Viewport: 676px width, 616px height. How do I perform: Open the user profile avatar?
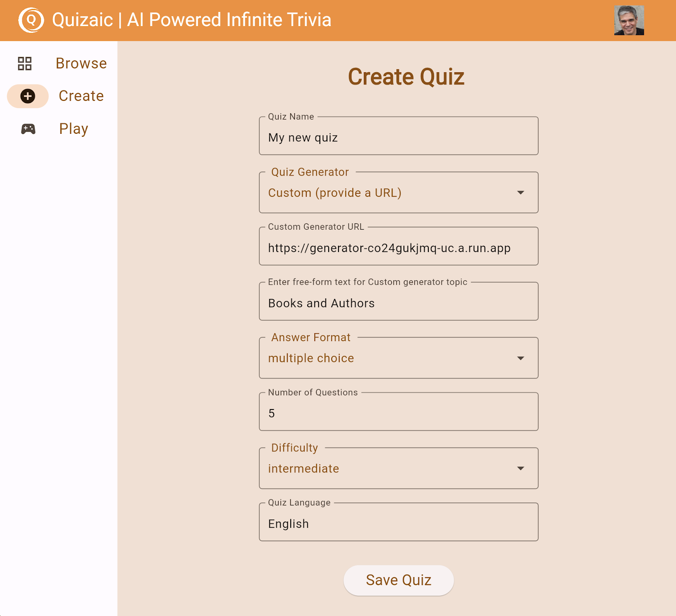pyautogui.click(x=629, y=20)
